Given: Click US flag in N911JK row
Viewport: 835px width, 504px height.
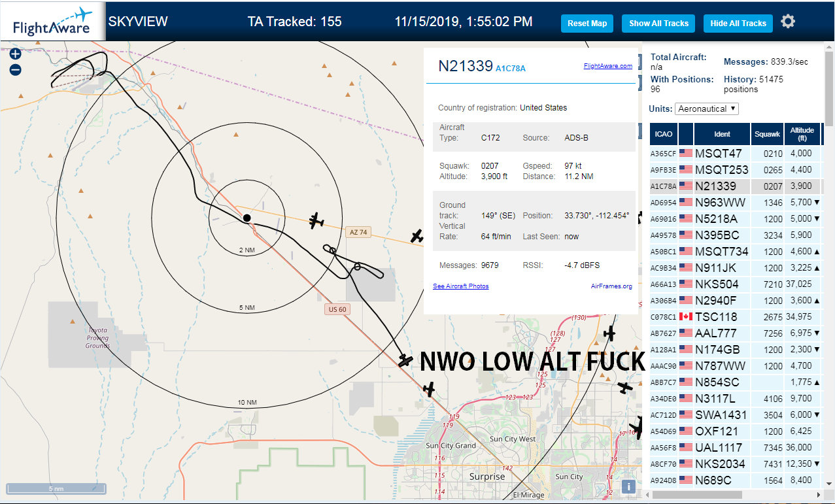Looking at the screenshot, I should (x=686, y=268).
